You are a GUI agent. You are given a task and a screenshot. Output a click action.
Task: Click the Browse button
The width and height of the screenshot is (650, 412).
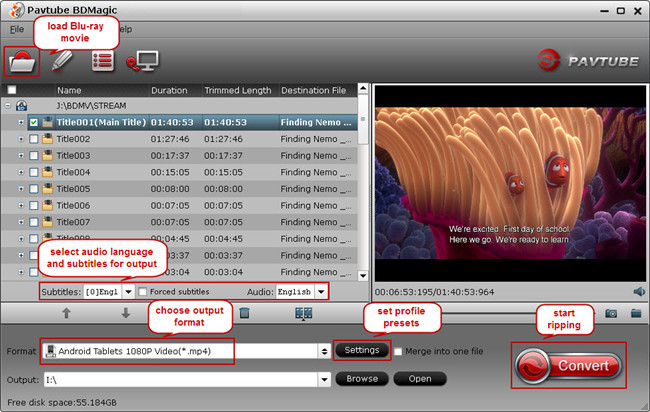(x=362, y=379)
